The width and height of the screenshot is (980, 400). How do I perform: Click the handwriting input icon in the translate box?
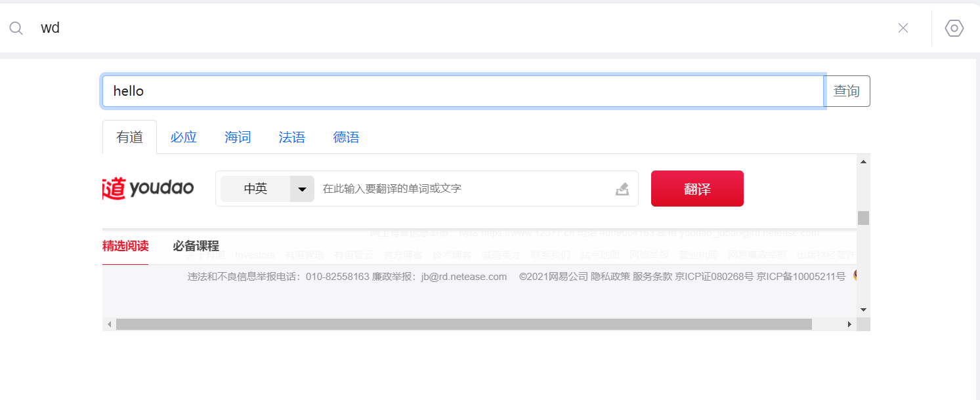(x=622, y=189)
